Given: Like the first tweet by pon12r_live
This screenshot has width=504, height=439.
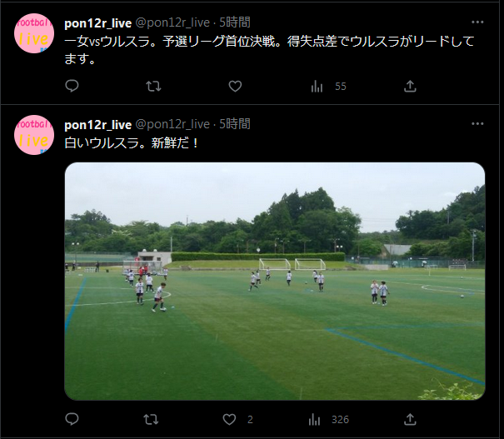Looking at the screenshot, I should point(235,86).
